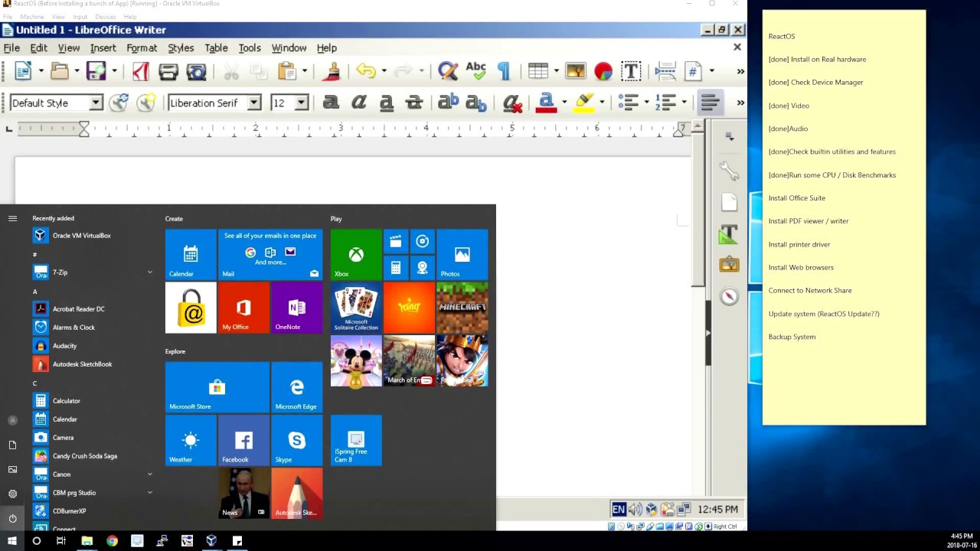Open Start menu Settings gear icon

(x=12, y=494)
